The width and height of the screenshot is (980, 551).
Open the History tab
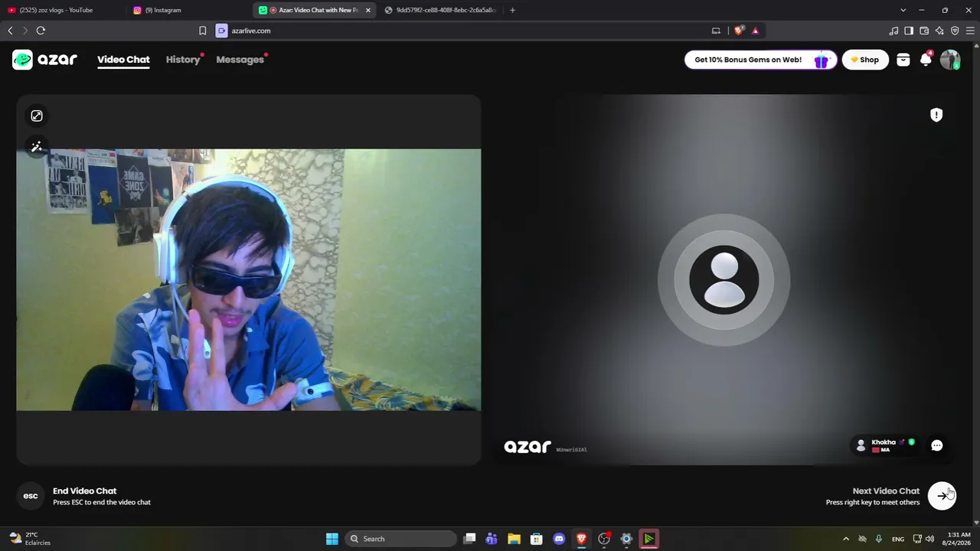tap(183, 60)
